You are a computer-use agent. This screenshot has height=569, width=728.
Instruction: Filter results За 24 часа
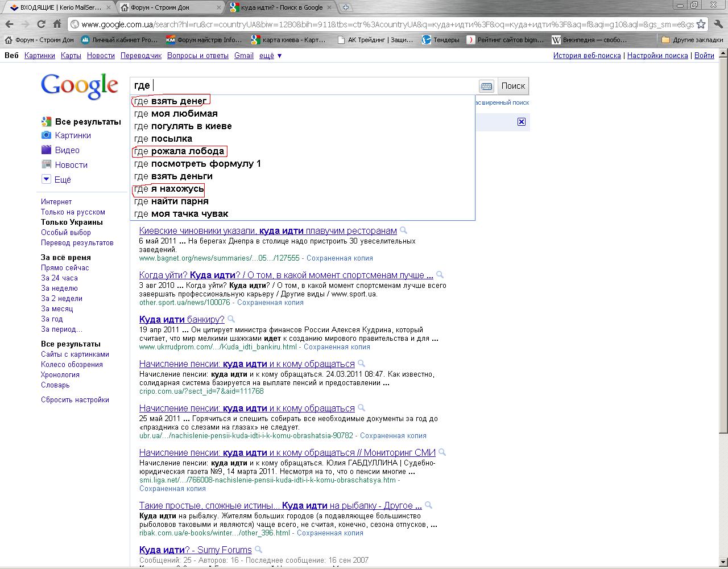pos(59,278)
